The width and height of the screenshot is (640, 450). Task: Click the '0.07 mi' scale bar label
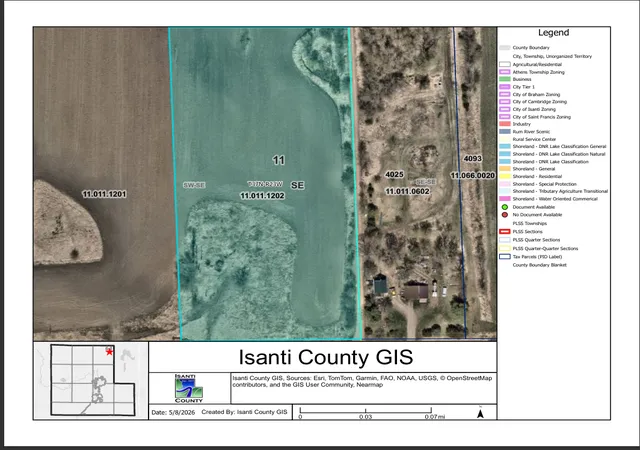click(x=435, y=417)
